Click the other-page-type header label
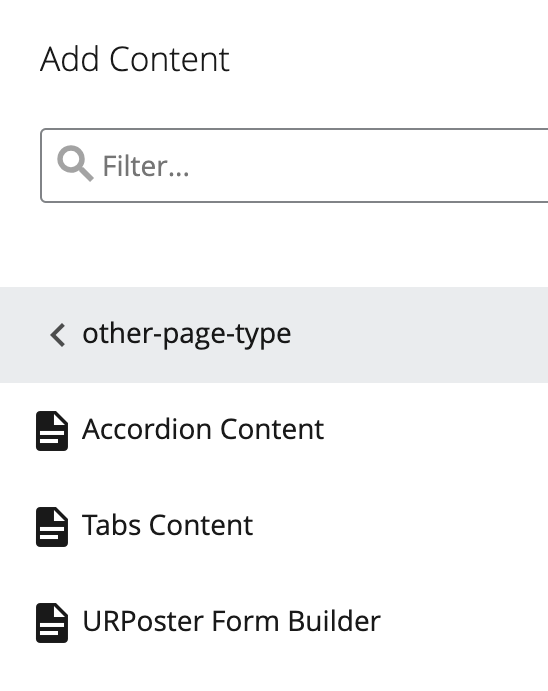 click(187, 334)
